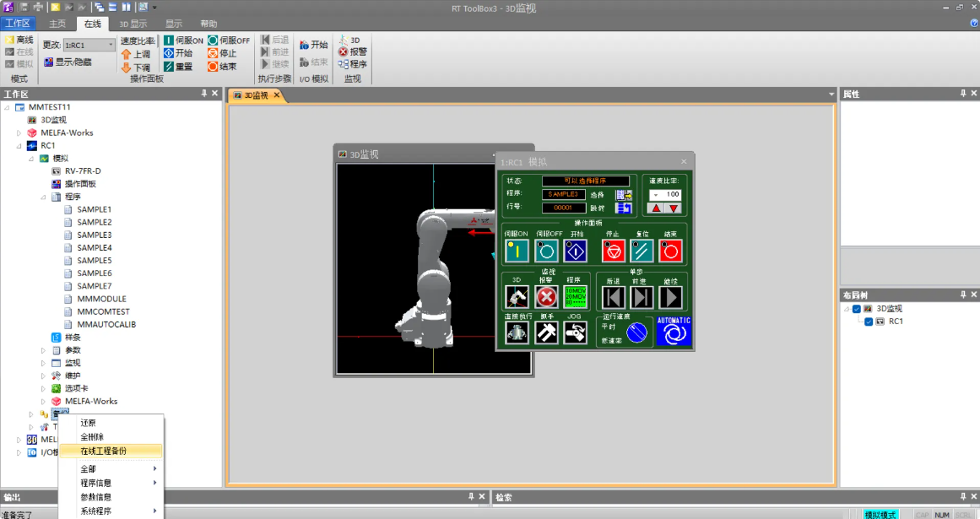Click the 上调 speed up arrow in ribbon
The height and width of the screenshot is (519, 980).
pyautogui.click(x=135, y=54)
